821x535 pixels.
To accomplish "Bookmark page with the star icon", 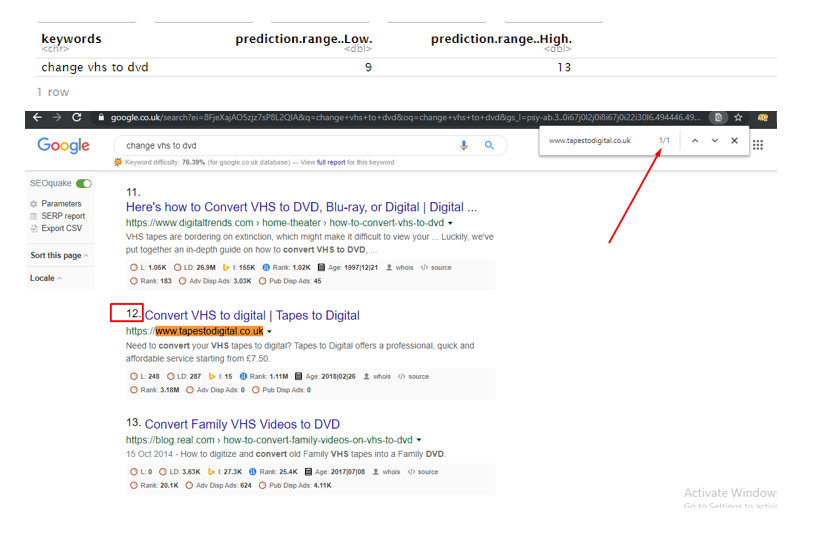I will click(x=738, y=117).
